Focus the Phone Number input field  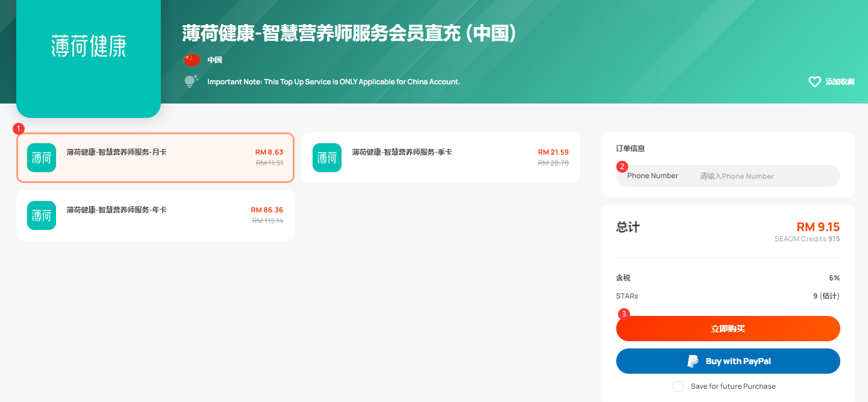point(728,176)
